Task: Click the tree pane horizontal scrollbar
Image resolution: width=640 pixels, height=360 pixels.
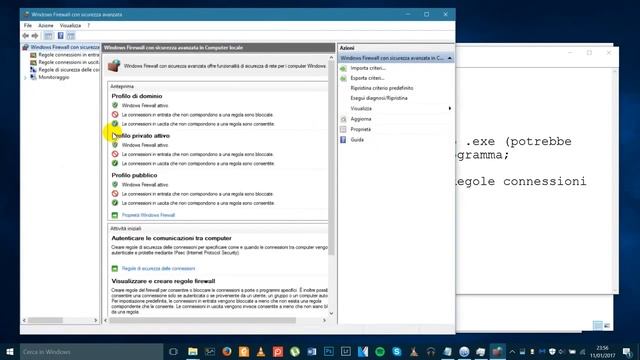Action: click(45, 320)
